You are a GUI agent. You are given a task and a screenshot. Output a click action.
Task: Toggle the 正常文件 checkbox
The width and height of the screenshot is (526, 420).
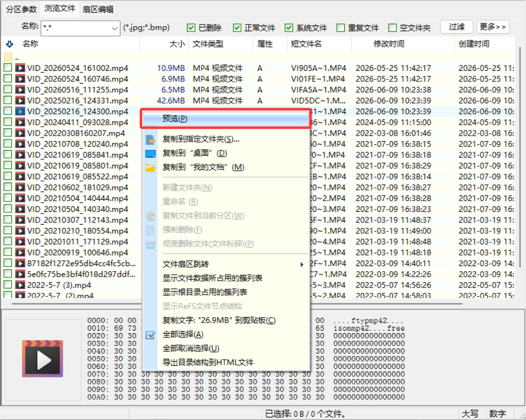tap(237, 28)
